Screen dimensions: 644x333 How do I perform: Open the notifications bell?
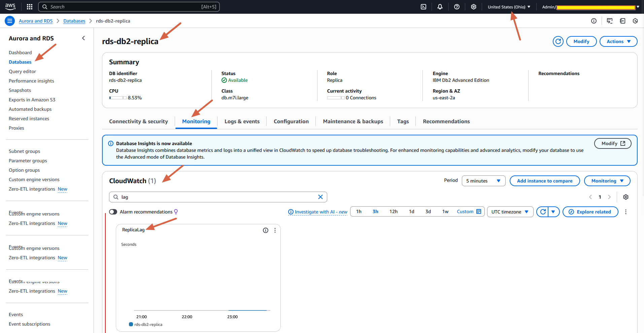pyautogui.click(x=440, y=7)
